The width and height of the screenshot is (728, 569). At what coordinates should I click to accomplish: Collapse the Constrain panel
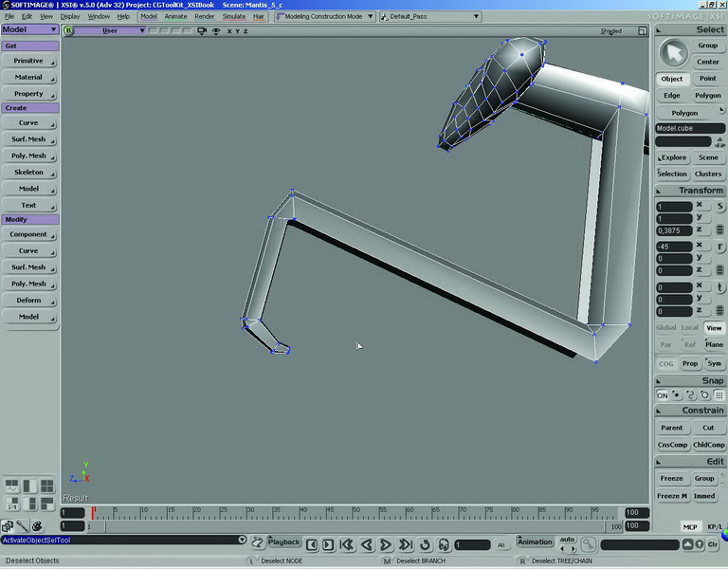(x=659, y=411)
